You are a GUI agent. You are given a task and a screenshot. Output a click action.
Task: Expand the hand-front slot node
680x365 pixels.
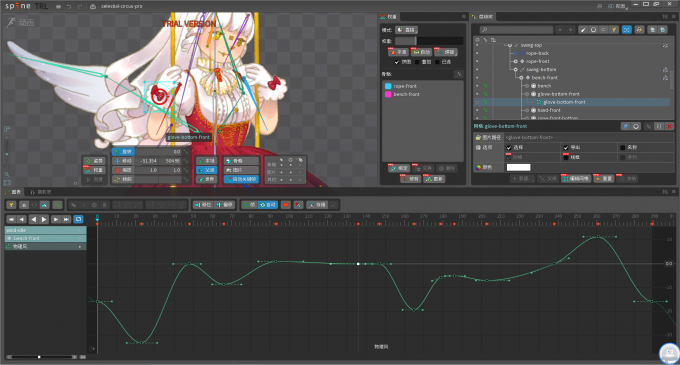click(x=527, y=110)
